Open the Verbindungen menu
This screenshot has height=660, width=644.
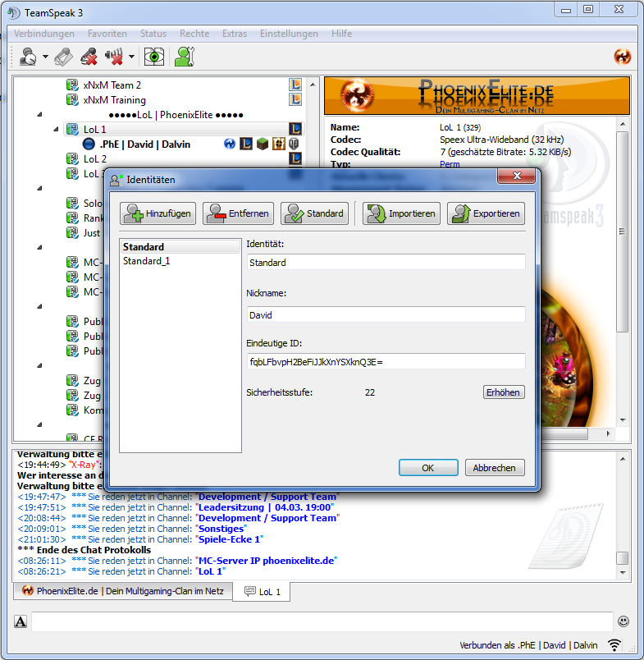tap(44, 34)
